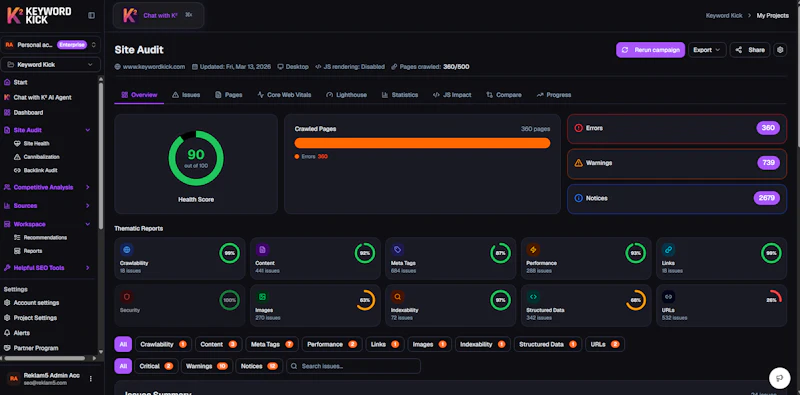
Task: Open Meta Tags report tag icon
Action: (x=397, y=250)
